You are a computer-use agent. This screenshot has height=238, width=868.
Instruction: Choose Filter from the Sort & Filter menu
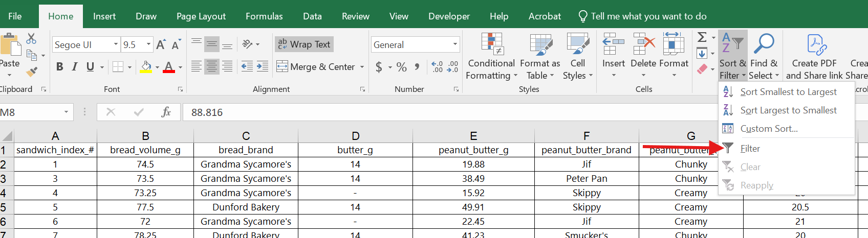point(750,149)
